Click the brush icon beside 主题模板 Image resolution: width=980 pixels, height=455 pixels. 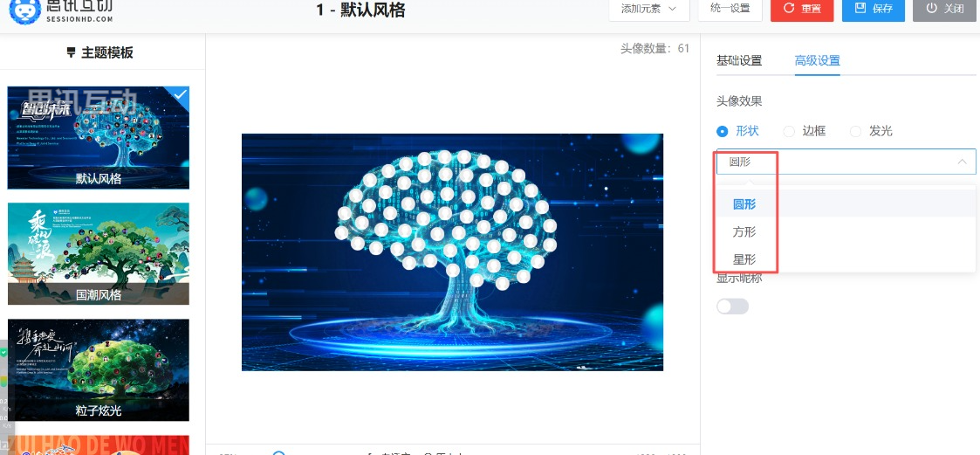tap(72, 52)
